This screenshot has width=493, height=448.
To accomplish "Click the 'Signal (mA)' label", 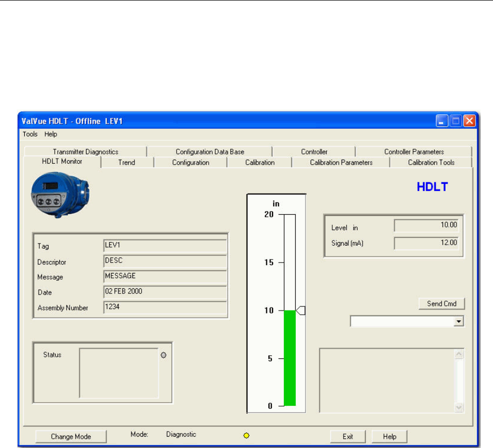I will point(347,244).
